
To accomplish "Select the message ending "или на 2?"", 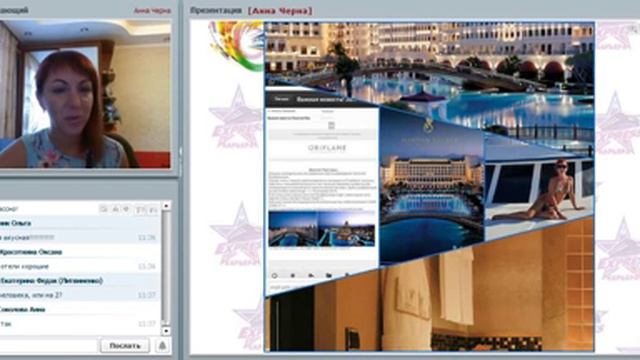I will coord(31,295).
